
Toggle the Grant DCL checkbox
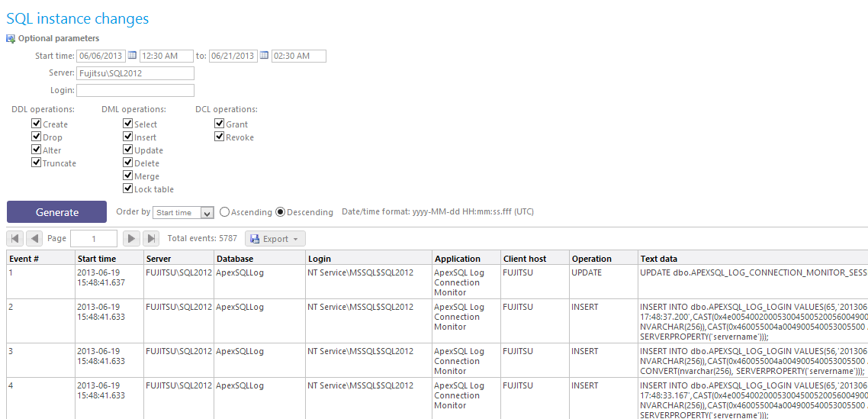coord(219,124)
